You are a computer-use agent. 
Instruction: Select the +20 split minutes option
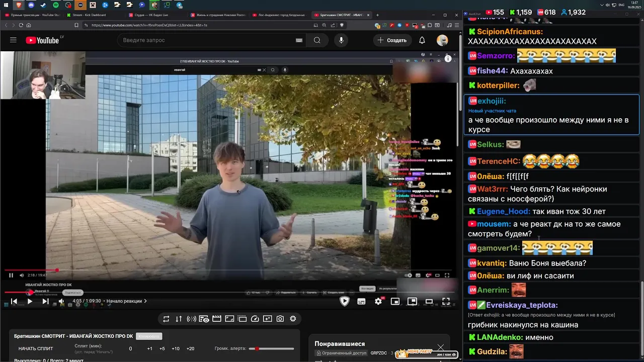(x=190, y=348)
